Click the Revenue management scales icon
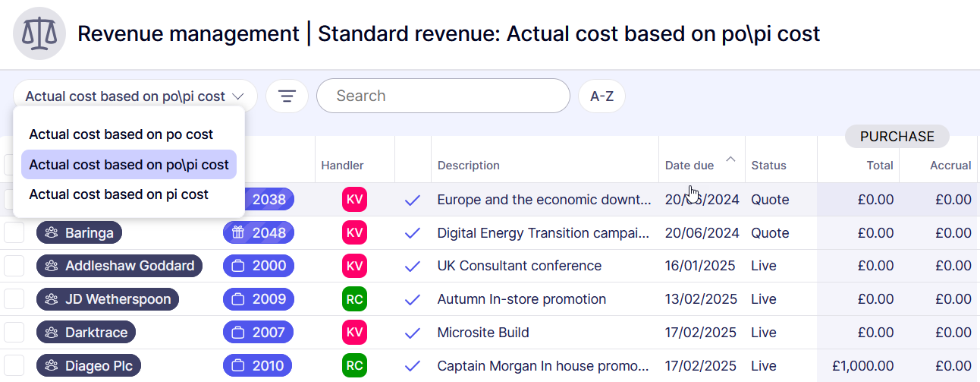980x382 pixels. point(39,33)
